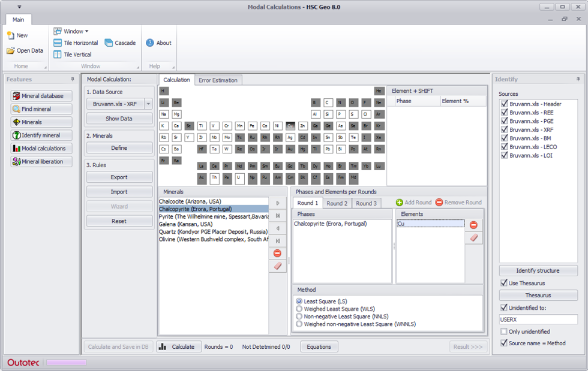Pin the Identify panel
The image size is (588, 371).
point(578,79)
